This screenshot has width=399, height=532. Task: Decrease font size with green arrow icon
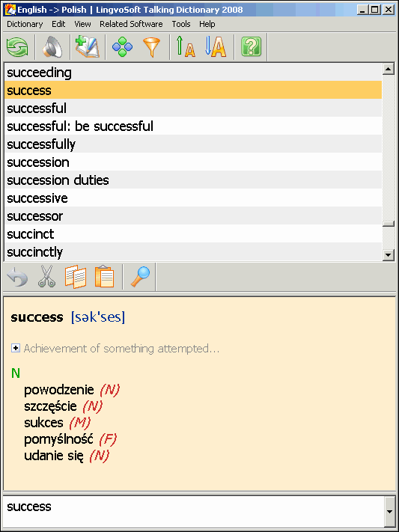click(x=186, y=47)
